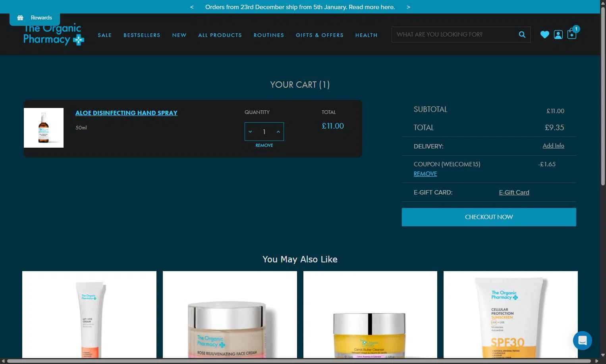Open the SALE menu
The height and width of the screenshot is (364, 606).
pyautogui.click(x=105, y=35)
